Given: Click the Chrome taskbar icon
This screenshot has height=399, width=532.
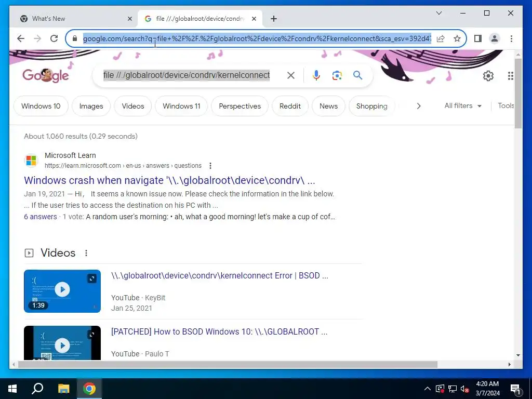Looking at the screenshot, I should click(89, 389).
